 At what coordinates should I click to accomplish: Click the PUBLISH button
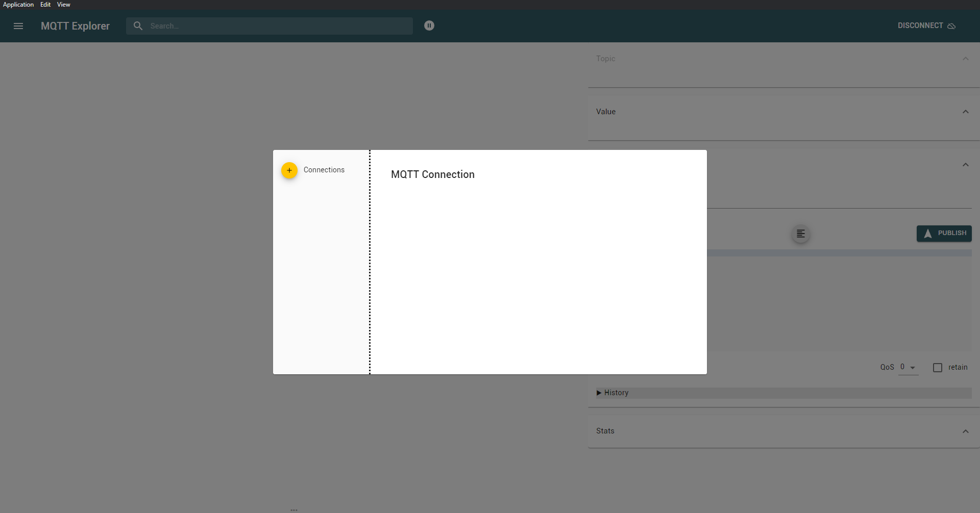(x=944, y=234)
